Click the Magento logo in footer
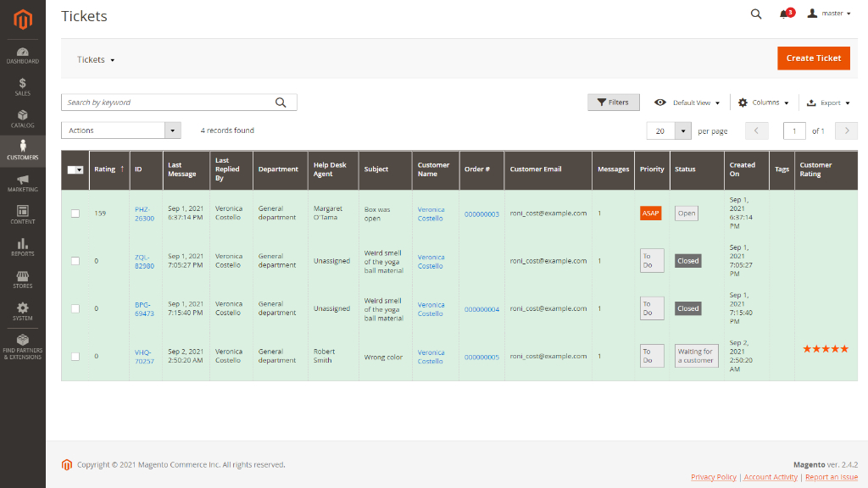The image size is (868, 488). pos(67,465)
